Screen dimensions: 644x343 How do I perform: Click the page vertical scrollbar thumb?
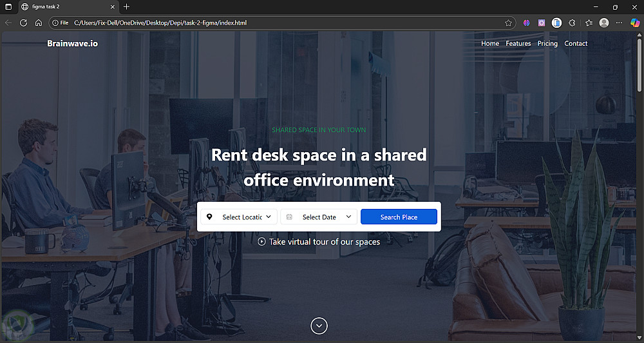639,64
